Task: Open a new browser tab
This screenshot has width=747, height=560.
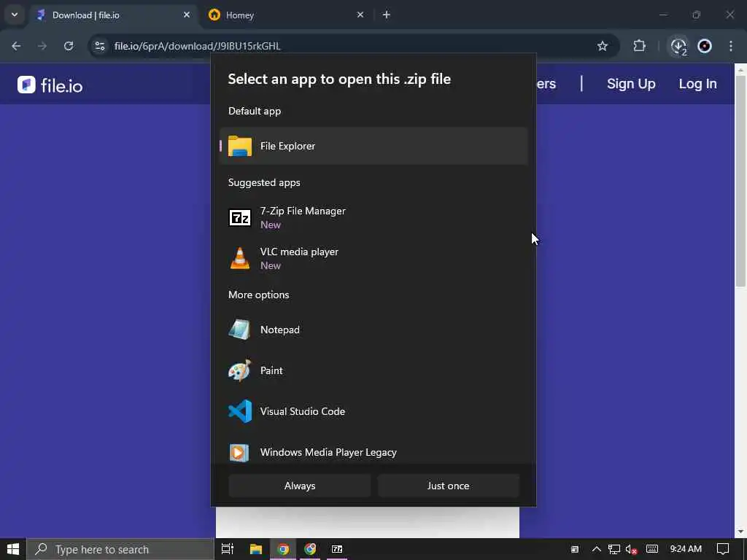Action: 387,15
